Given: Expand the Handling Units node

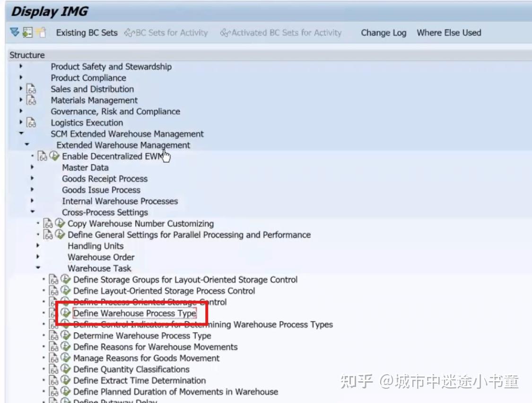Looking at the screenshot, I should point(38,245).
